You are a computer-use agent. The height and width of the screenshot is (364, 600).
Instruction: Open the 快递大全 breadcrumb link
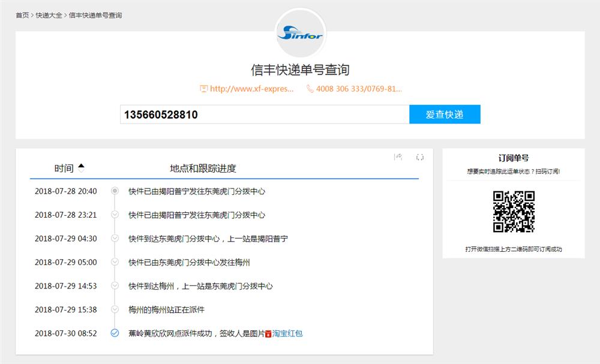pyautogui.click(x=49, y=16)
